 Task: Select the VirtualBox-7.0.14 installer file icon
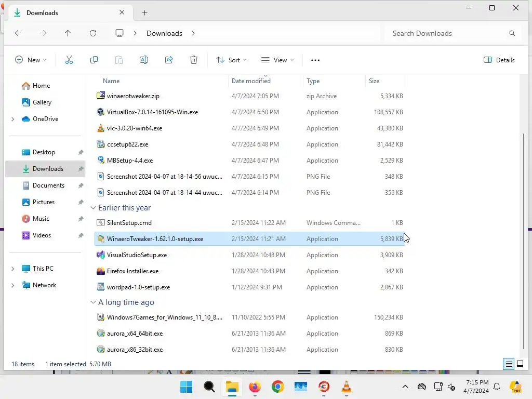101,112
